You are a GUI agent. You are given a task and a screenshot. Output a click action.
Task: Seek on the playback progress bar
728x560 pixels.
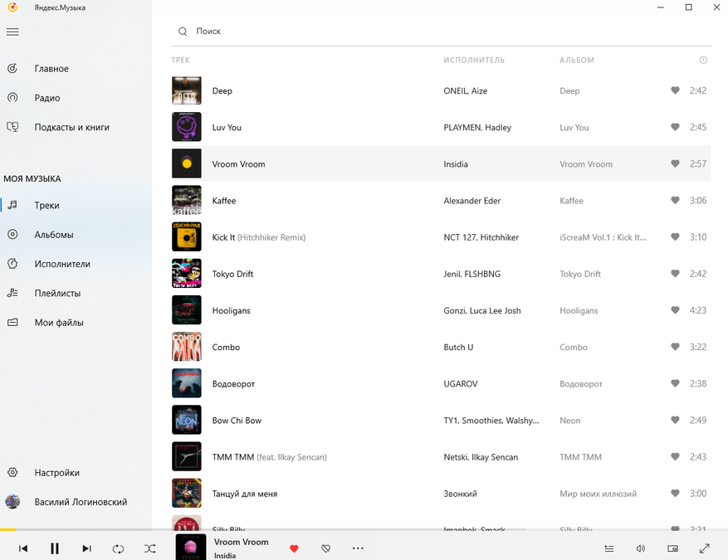tap(364, 529)
